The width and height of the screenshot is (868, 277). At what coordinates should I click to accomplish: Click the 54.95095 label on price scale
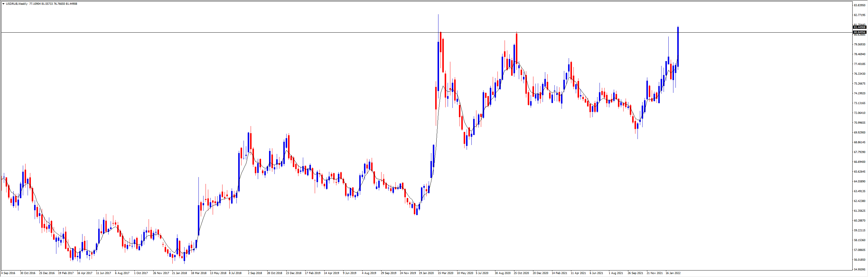click(x=860, y=270)
